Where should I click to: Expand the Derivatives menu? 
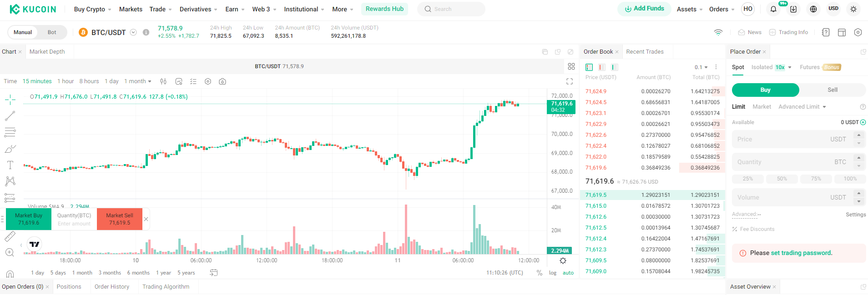[x=198, y=9]
